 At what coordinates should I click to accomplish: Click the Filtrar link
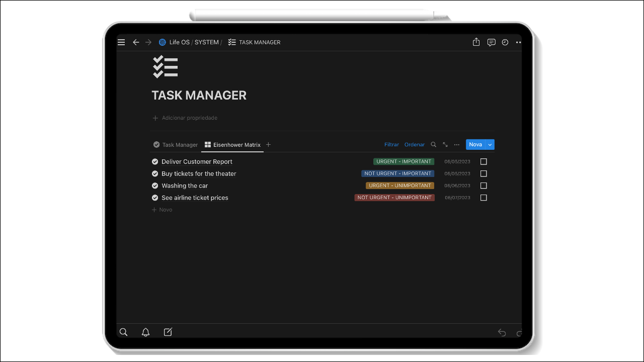[x=391, y=144]
